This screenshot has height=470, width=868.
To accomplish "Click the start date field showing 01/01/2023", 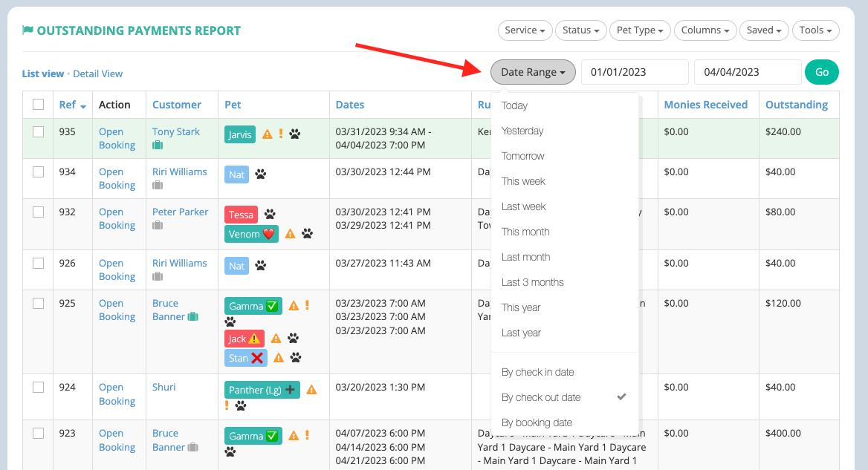I will point(635,72).
